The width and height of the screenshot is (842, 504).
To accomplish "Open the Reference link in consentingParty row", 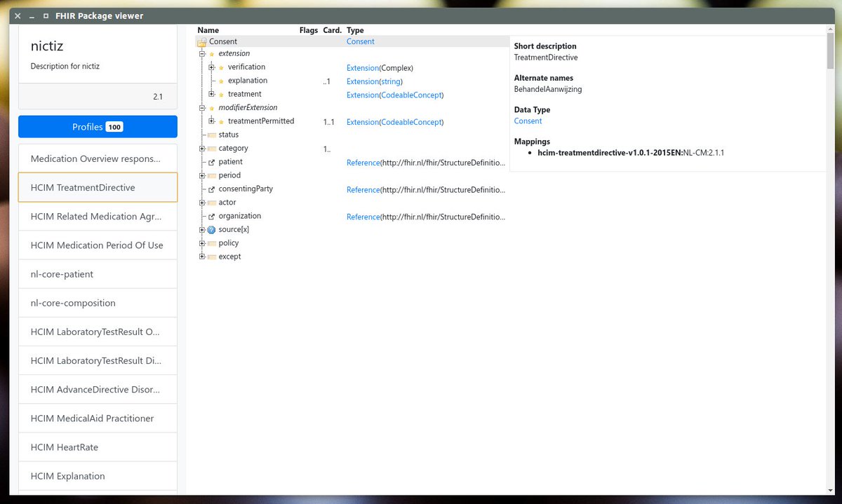I will 363,190.
